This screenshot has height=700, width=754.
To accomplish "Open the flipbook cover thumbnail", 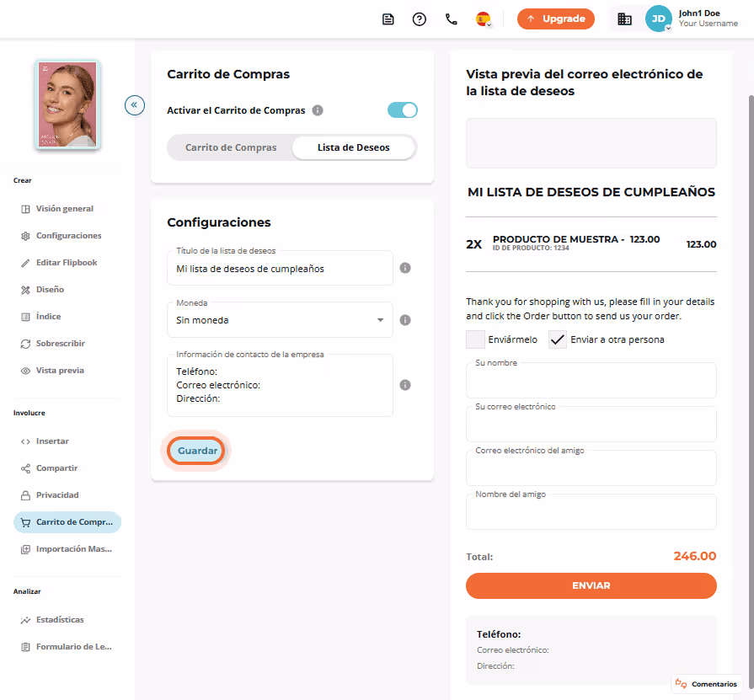I will click(x=67, y=104).
